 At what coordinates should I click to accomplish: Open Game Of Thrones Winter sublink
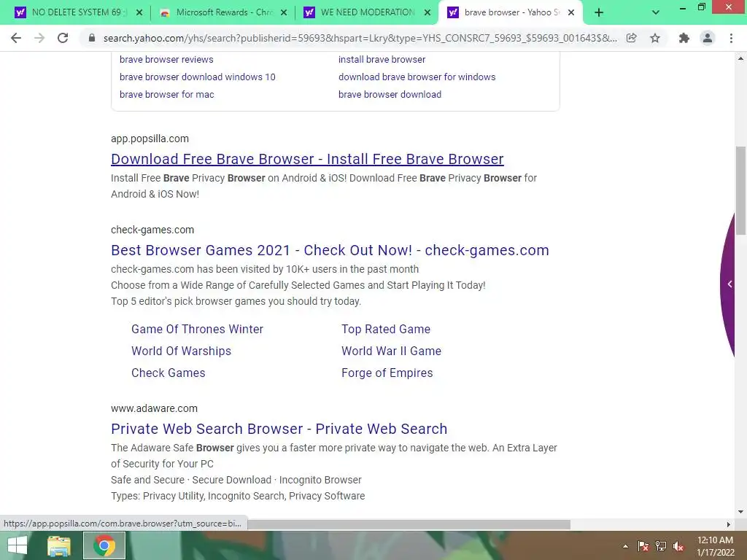(197, 329)
